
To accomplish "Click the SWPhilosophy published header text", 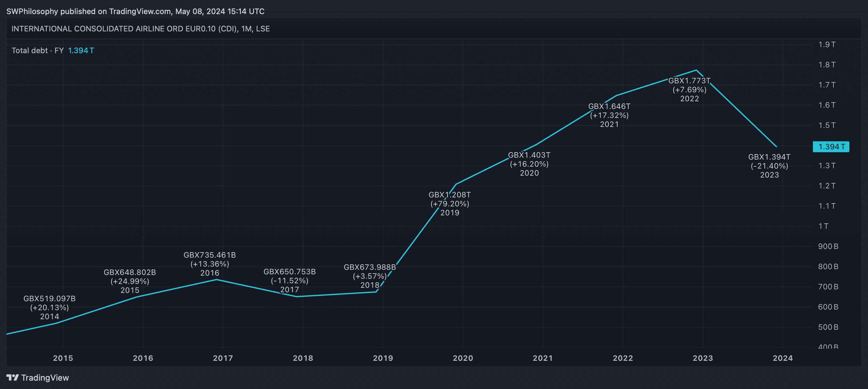I will [x=135, y=12].
